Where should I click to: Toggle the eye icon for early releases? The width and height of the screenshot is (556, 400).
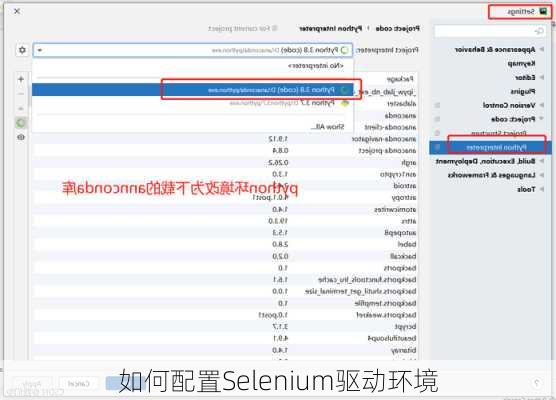tap(21, 137)
